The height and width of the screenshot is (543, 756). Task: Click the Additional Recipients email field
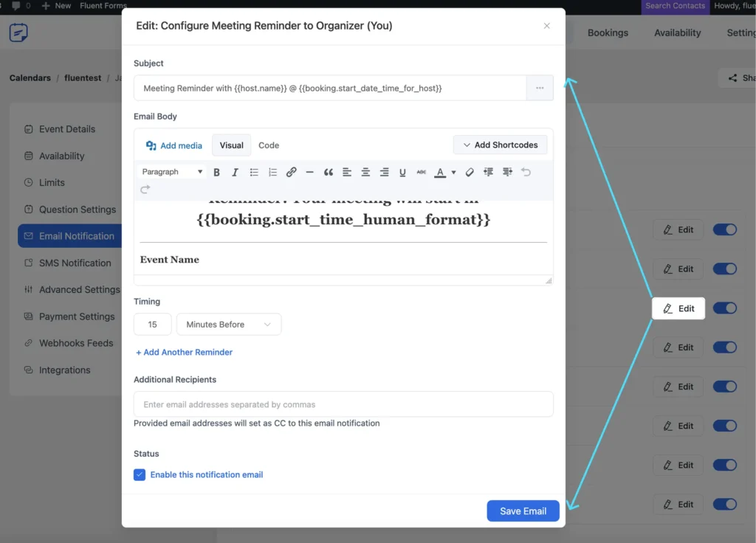pos(343,404)
